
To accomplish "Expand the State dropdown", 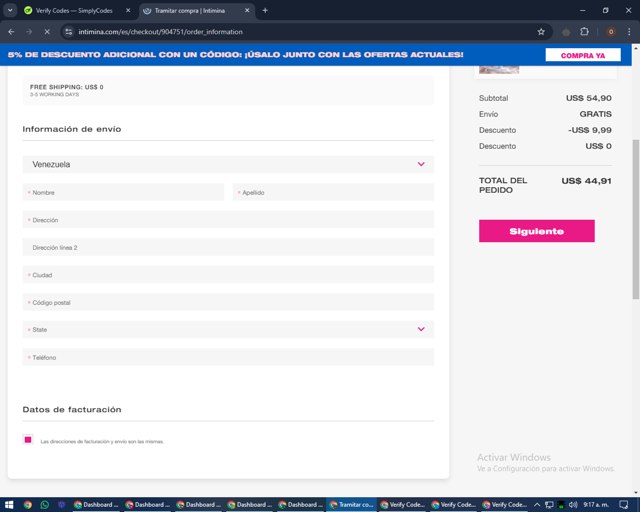I will (228, 329).
